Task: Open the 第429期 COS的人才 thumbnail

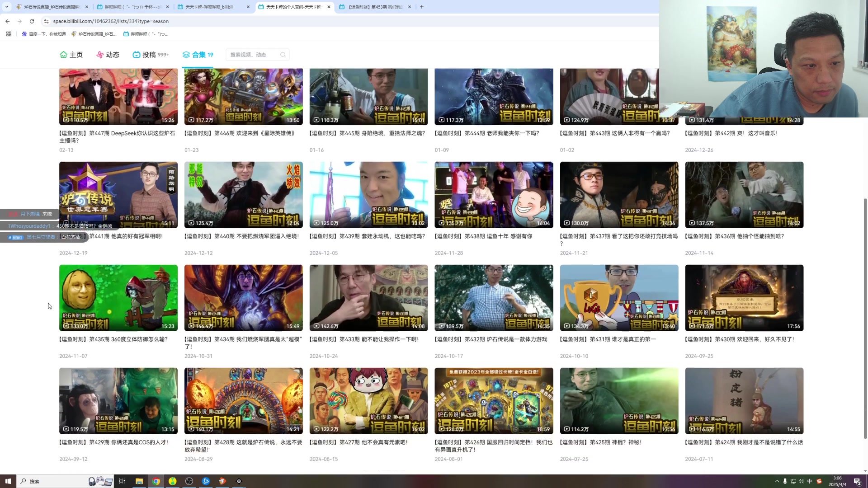Action: (118, 401)
